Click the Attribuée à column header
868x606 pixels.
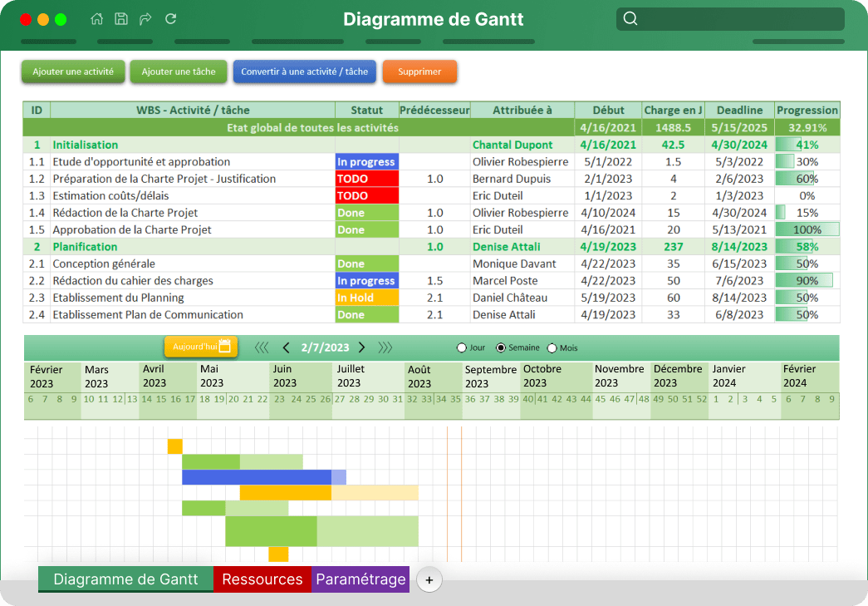[x=522, y=111]
